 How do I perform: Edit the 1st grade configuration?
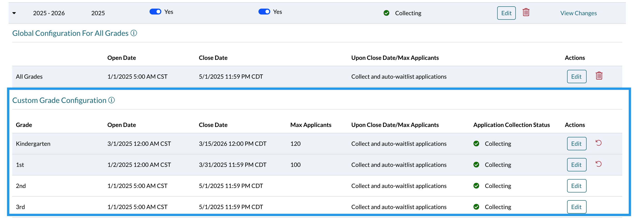point(576,165)
